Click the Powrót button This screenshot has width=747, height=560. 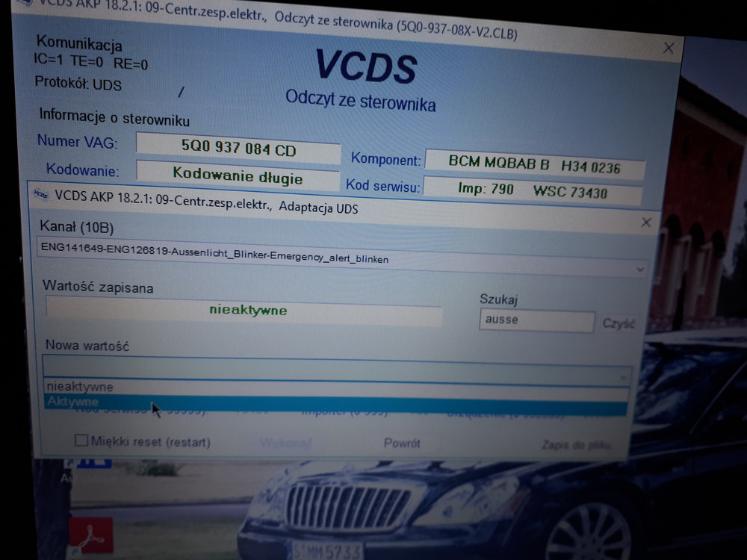402,443
